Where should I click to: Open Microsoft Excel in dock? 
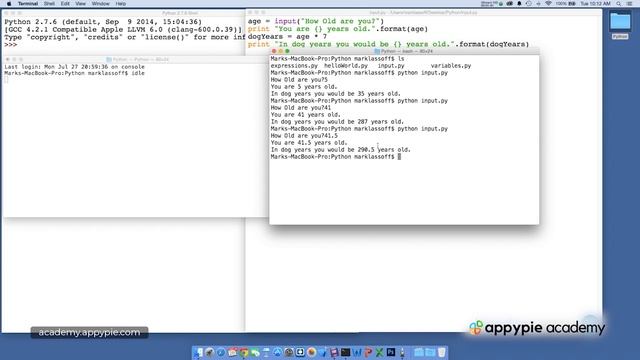(x=380, y=352)
